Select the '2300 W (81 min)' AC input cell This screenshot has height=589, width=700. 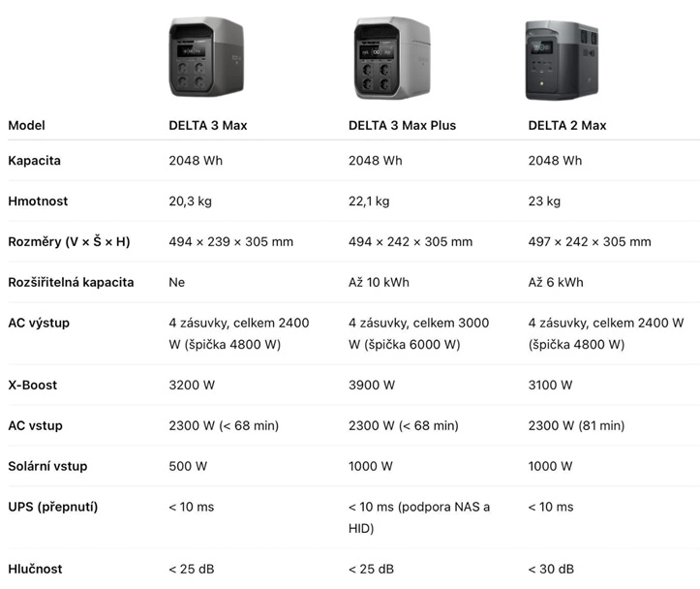coord(576,426)
